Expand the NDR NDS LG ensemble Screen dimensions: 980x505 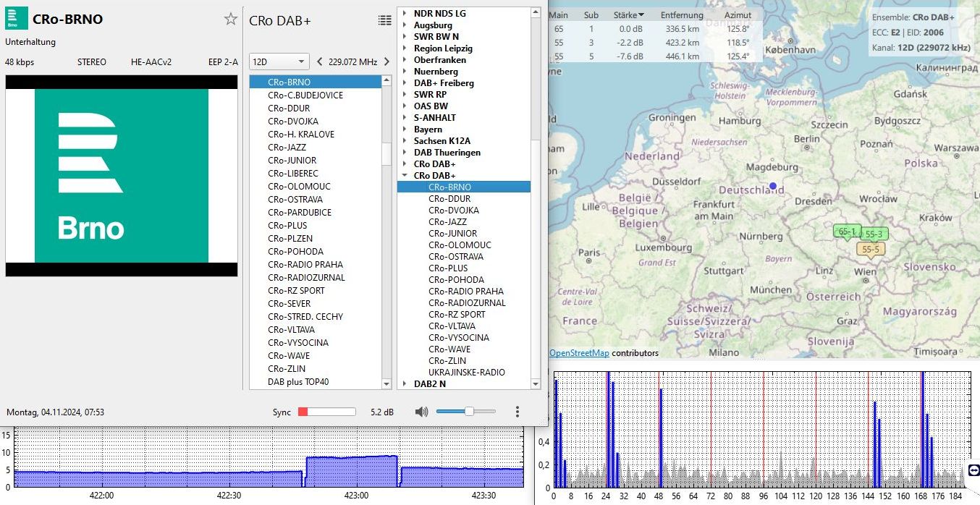[404, 14]
